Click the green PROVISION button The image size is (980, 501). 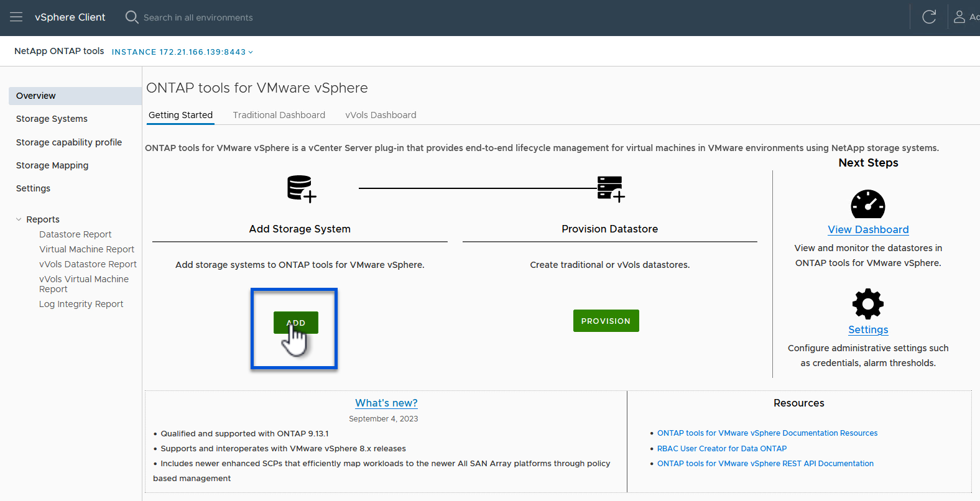tap(606, 321)
